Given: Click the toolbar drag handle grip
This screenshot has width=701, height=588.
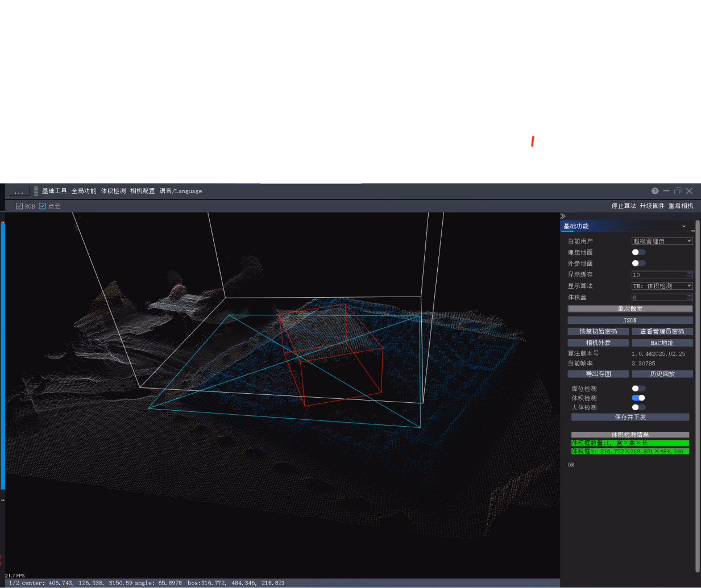Looking at the screenshot, I should [x=36, y=191].
